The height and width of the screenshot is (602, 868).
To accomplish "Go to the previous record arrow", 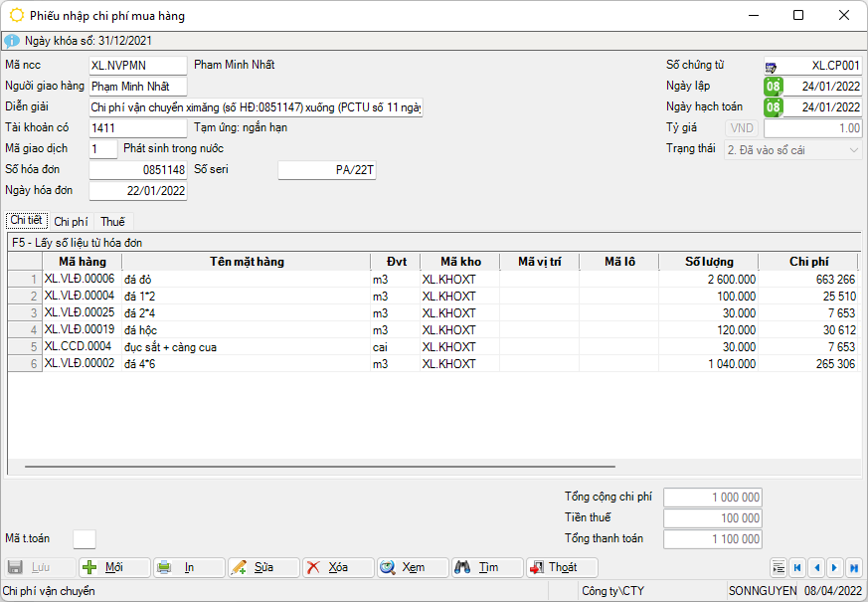I will pyautogui.click(x=816, y=567).
